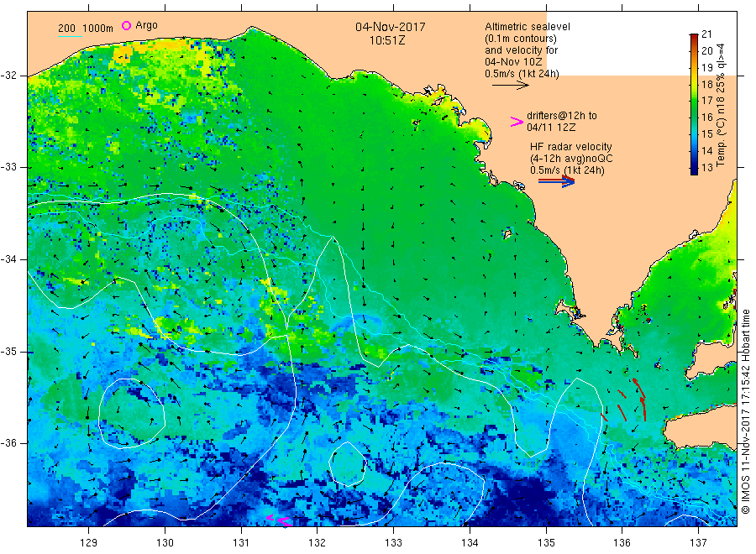This screenshot has height=554, width=756.
Task: Click the 137 longitude axis label
Action: [699, 543]
